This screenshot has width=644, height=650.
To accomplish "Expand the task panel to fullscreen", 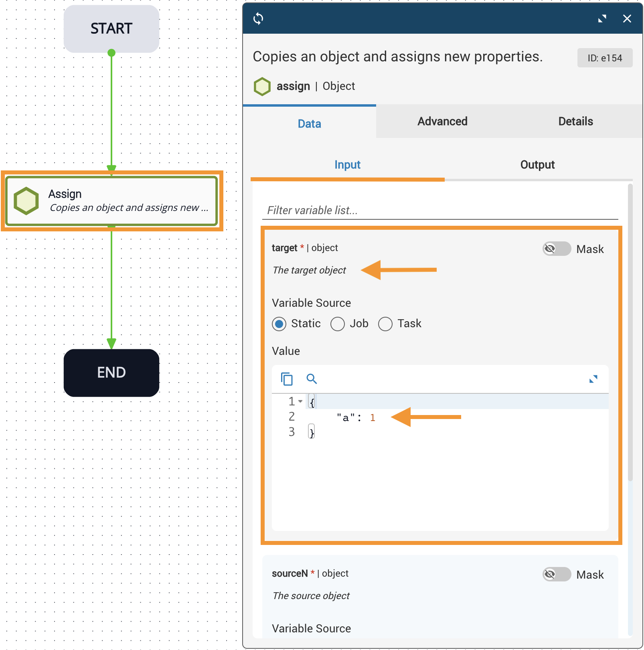I will [602, 18].
